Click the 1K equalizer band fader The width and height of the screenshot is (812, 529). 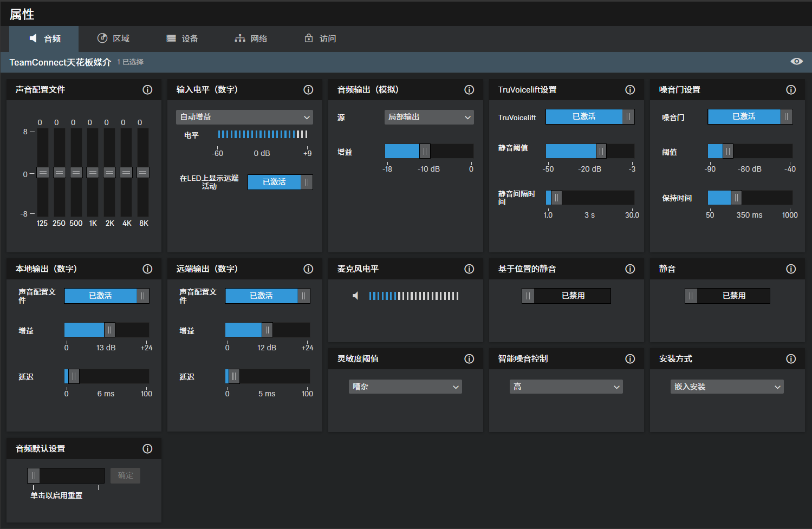tap(93, 173)
